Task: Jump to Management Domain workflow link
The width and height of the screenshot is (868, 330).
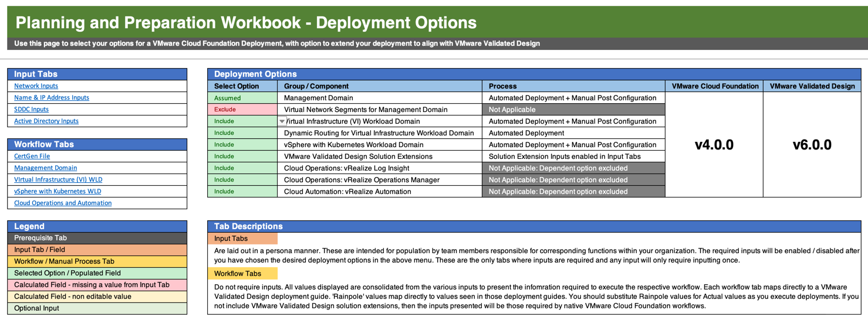Action: 45,168
